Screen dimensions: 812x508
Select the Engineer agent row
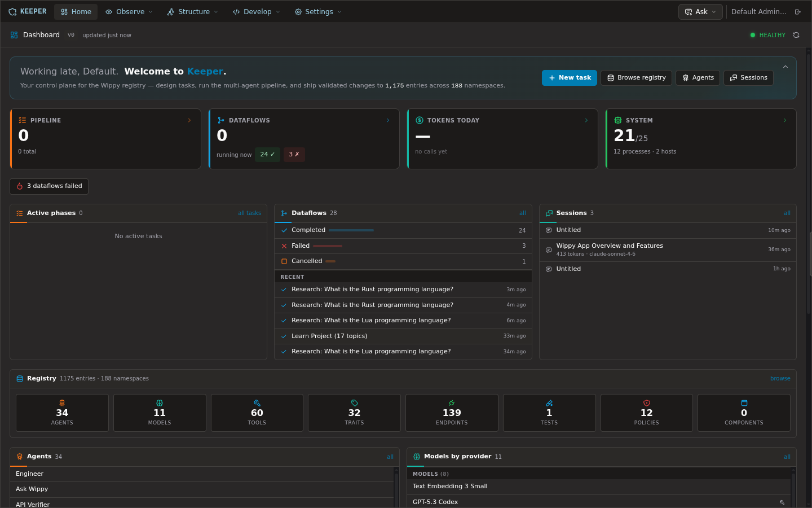coord(202,474)
